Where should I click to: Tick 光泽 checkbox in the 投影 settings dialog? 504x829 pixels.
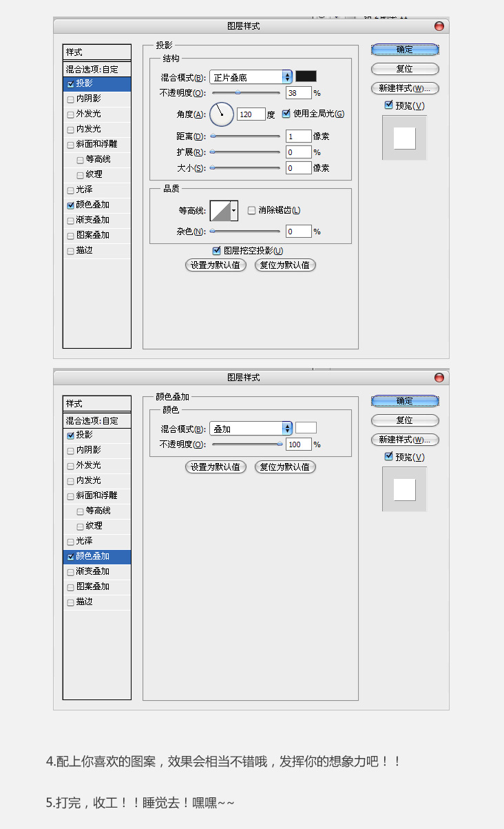70,190
